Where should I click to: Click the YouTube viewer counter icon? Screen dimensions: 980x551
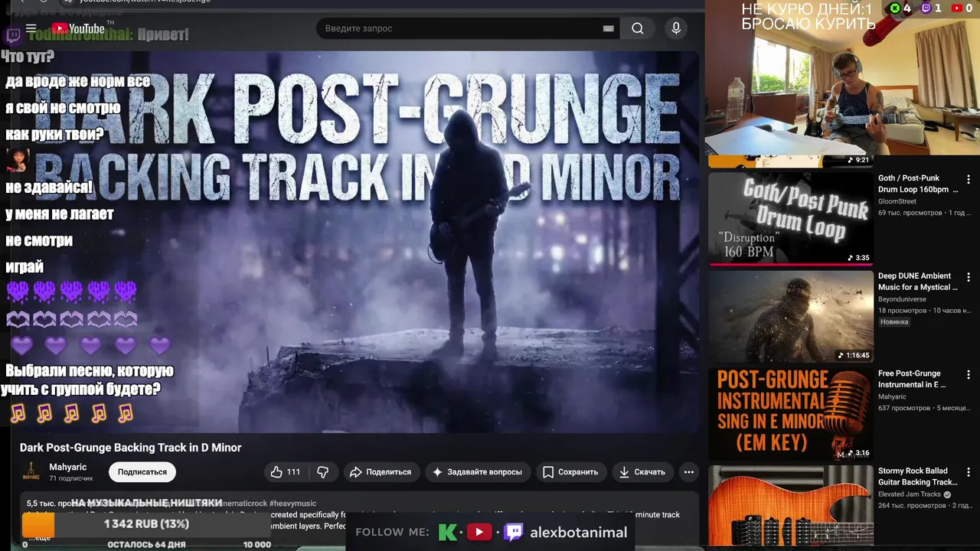click(x=957, y=8)
